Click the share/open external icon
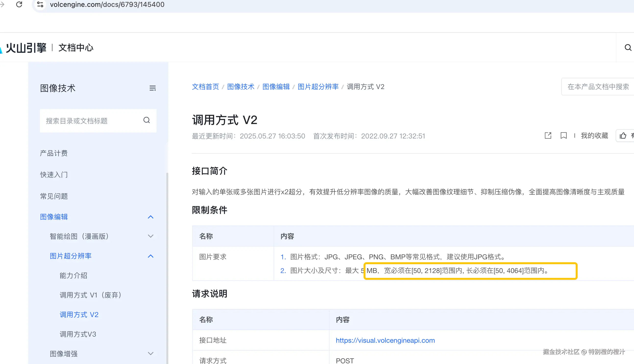The height and width of the screenshot is (364, 634). pyautogui.click(x=548, y=136)
